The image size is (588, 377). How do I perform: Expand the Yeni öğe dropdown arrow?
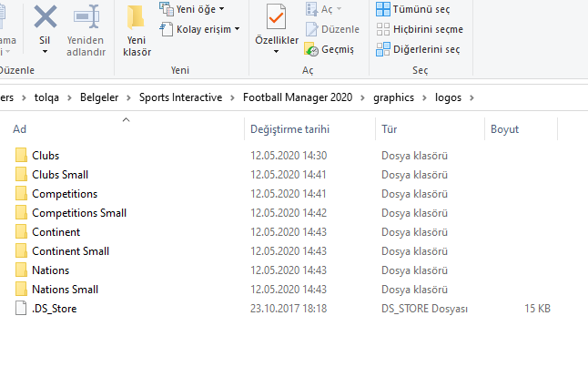[221, 8]
